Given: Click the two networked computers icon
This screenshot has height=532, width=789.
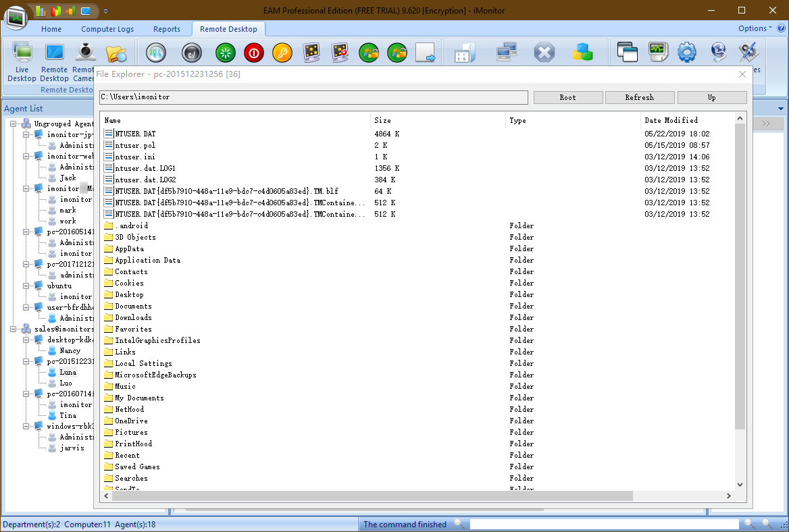Looking at the screenshot, I should [506, 52].
